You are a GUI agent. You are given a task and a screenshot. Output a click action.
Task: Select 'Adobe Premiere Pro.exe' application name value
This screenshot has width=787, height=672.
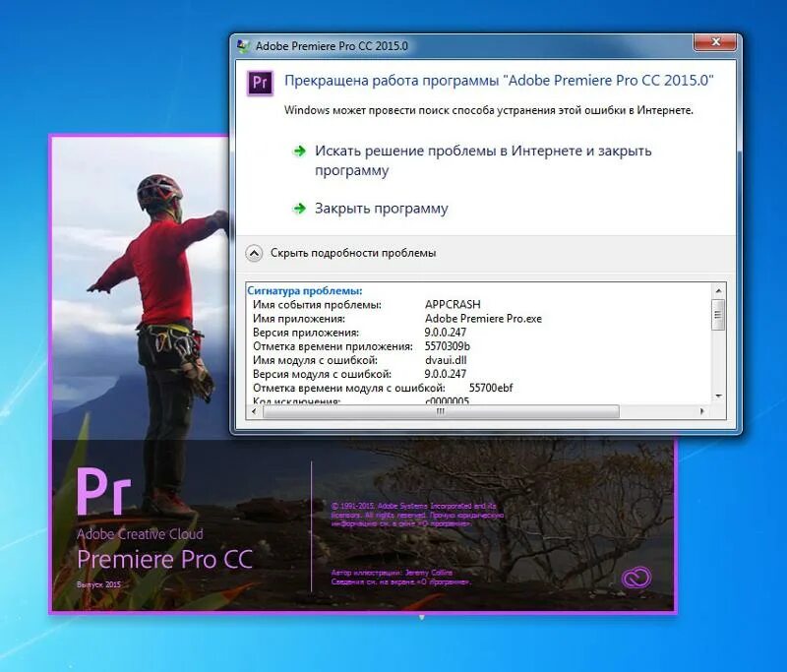pos(483,319)
